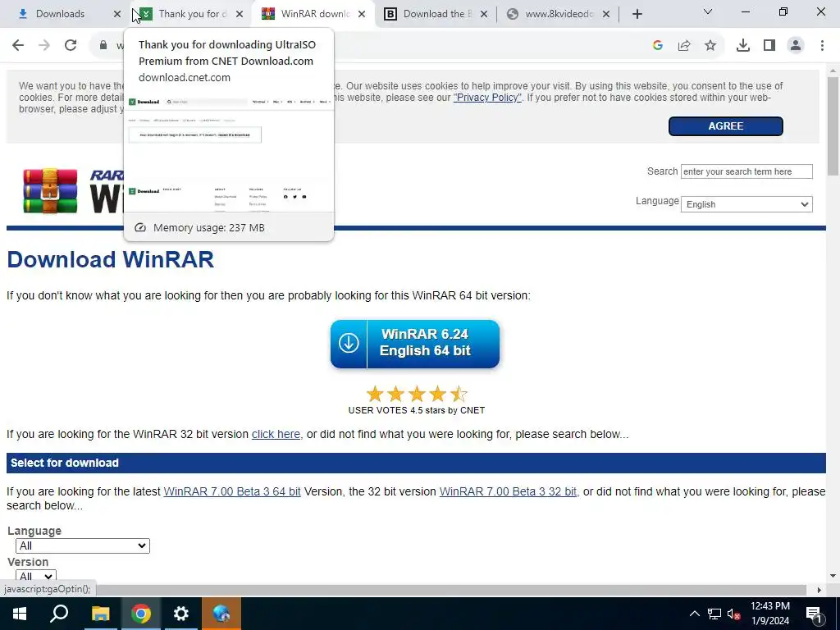Open File Explorer from taskbar

click(100, 614)
